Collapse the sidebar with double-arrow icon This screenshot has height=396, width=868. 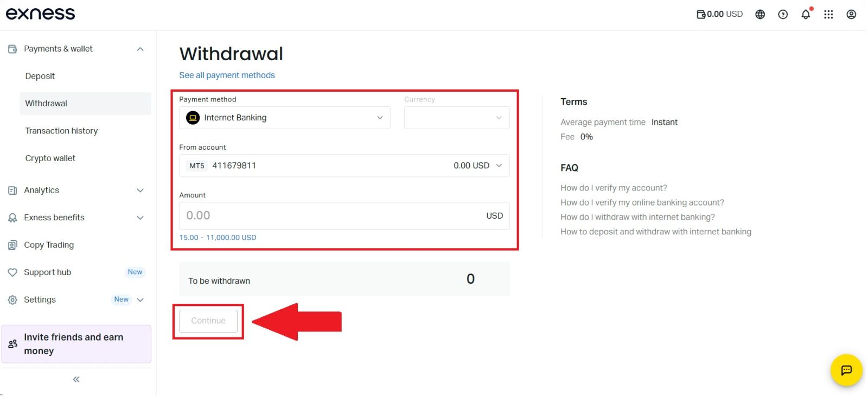(76, 379)
